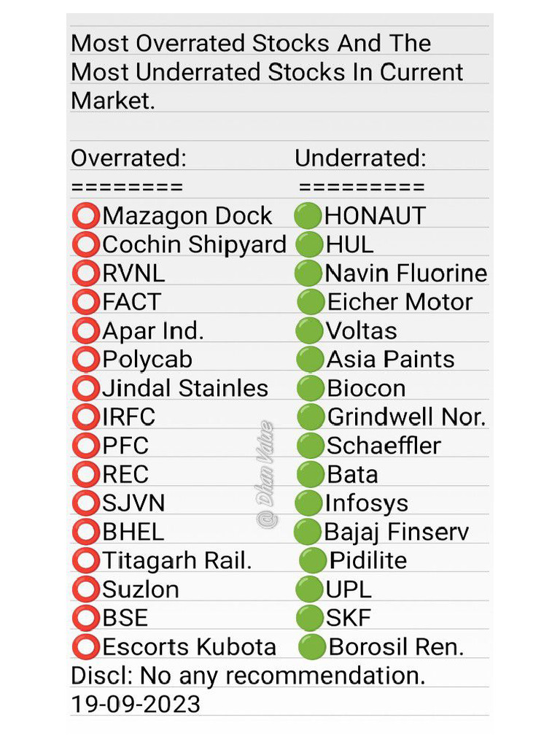Screen dimensions: 560x747
Task: Click the date 19-09-2023
Action: (x=135, y=704)
